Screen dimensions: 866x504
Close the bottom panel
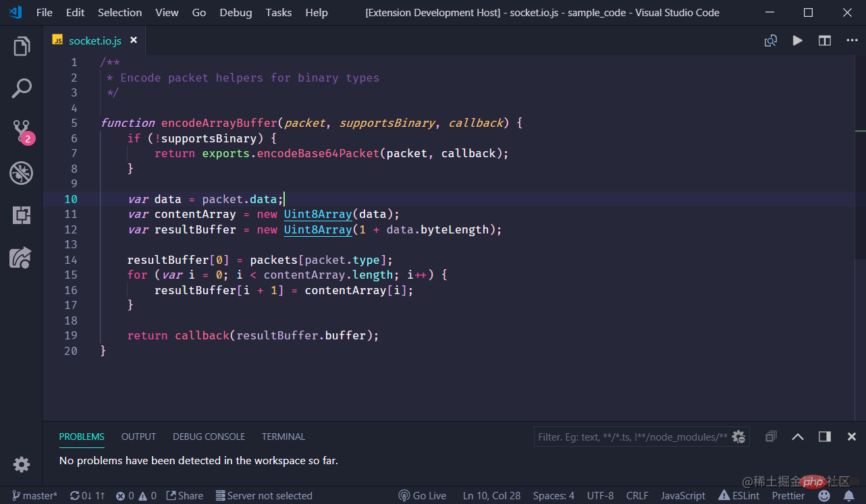click(852, 437)
